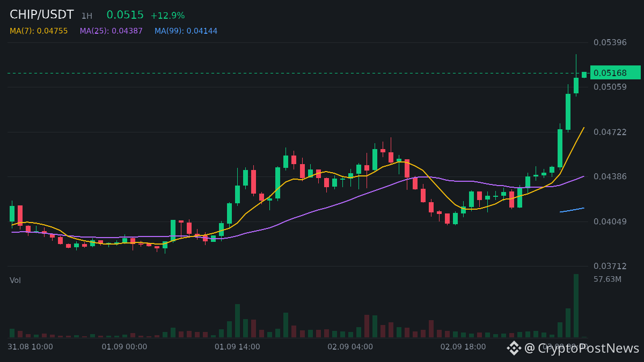Select the 1H timeframe label
Image resolution: width=644 pixels, height=362 pixels.
click(x=87, y=16)
